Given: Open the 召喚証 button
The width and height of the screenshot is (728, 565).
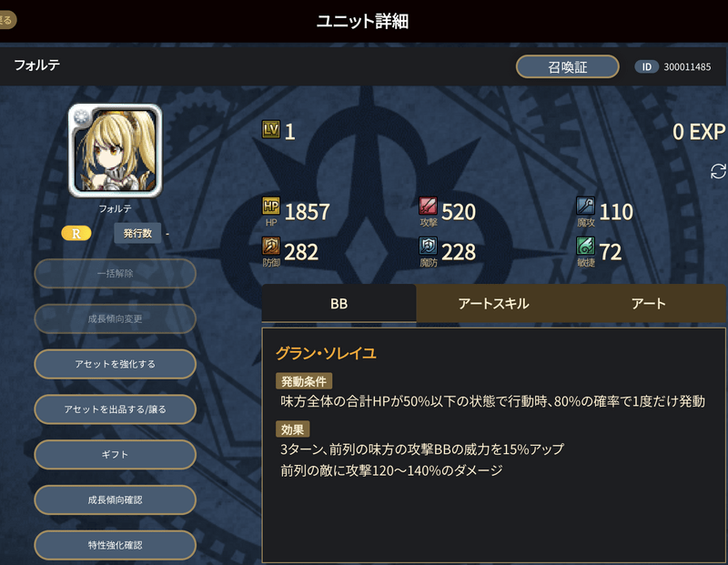Looking at the screenshot, I should [x=567, y=66].
